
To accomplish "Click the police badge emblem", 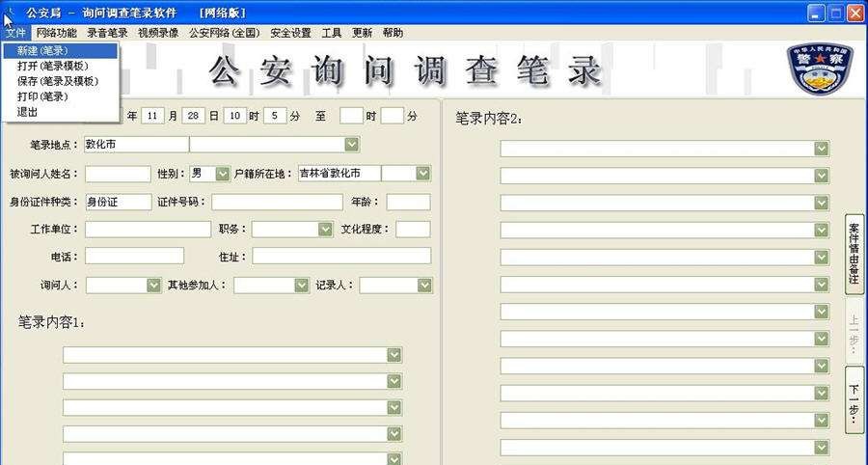I will (x=820, y=68).
